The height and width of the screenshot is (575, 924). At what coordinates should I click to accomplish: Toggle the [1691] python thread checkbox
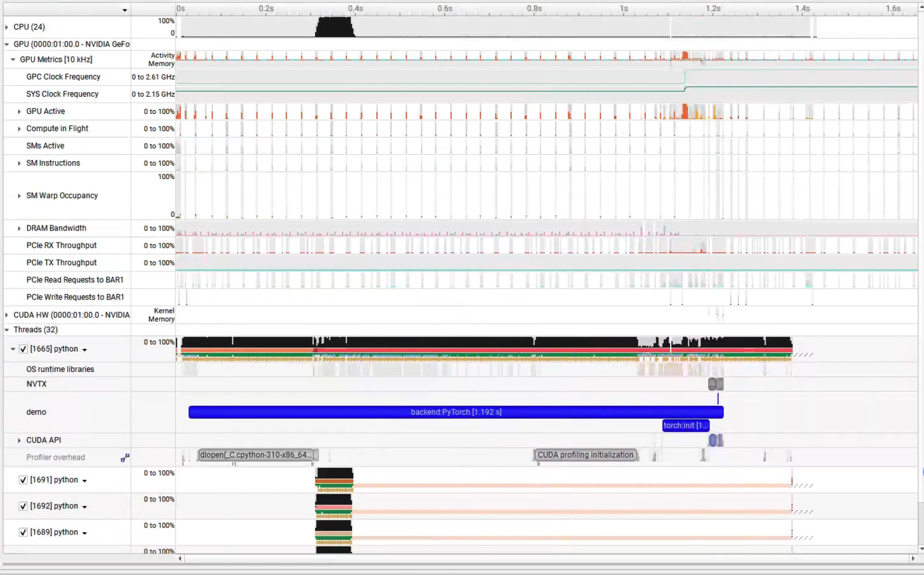23,480
